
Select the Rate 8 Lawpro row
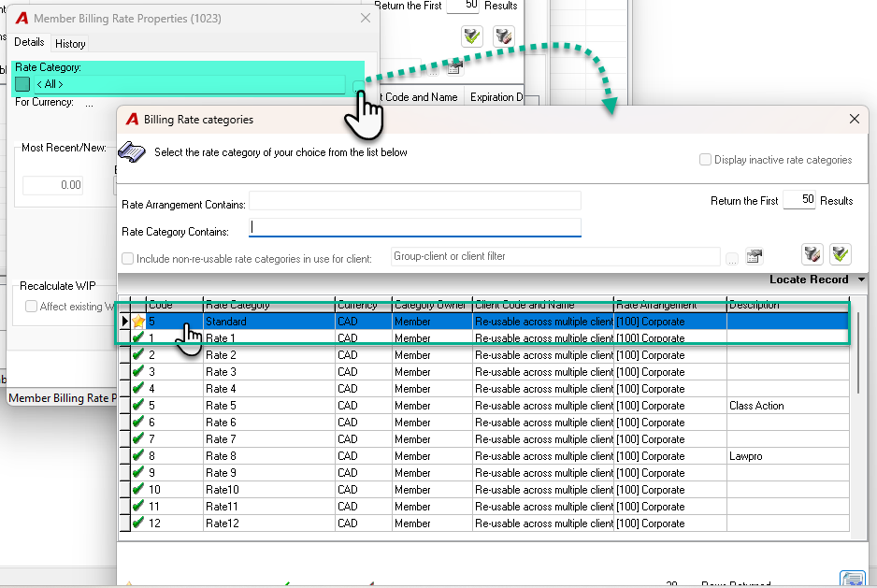484,456
